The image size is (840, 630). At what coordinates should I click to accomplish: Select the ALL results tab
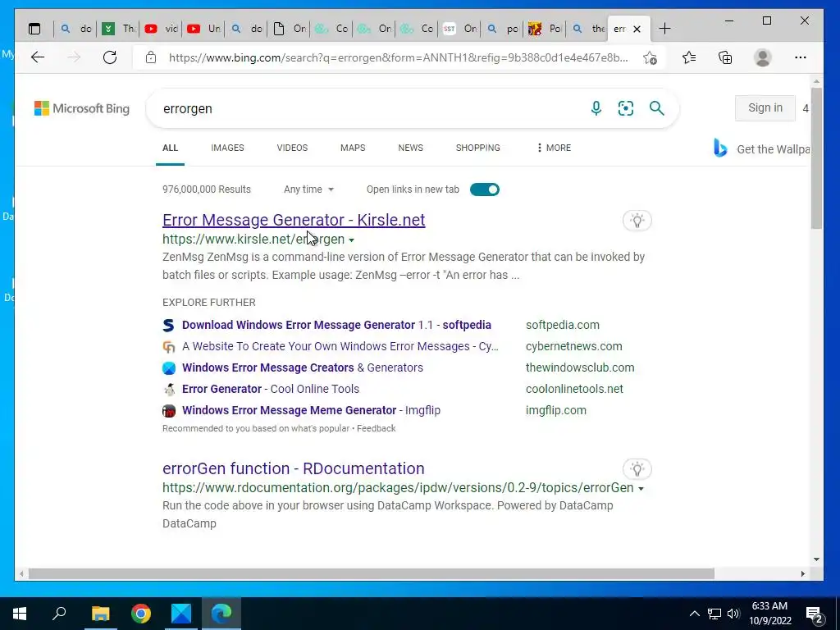tap(170, 148)
